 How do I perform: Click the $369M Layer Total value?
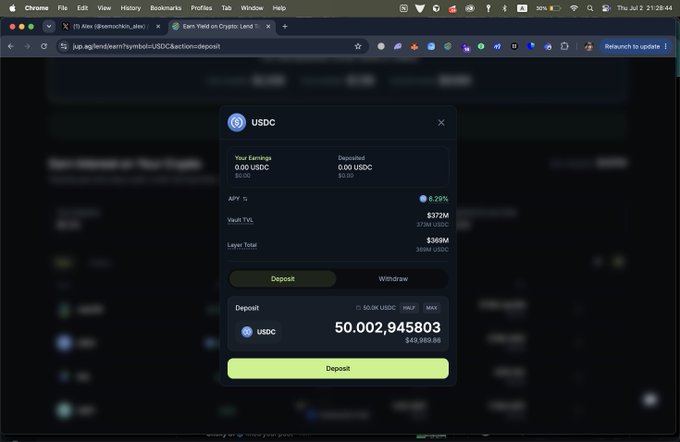click(438, 241)
